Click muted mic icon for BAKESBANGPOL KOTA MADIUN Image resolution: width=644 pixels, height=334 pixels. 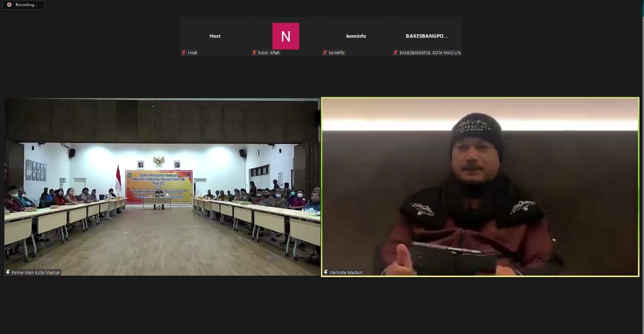click(395, 53)
